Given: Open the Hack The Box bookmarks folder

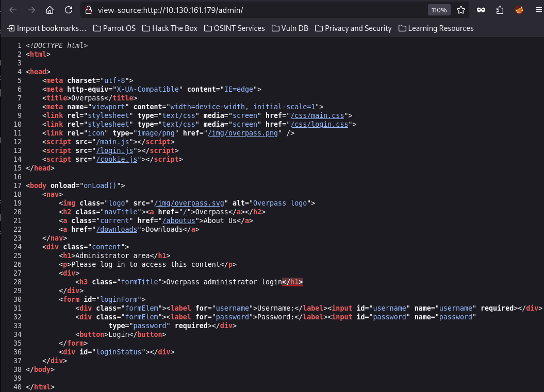Looking at the screenshot, I should pos(170,28).
